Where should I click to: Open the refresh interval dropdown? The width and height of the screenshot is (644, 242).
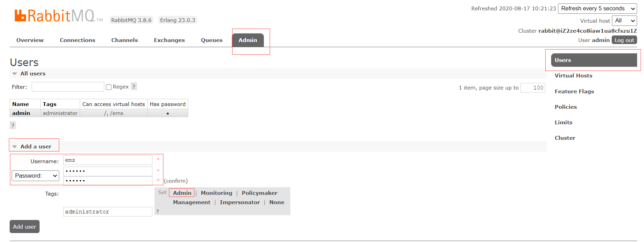tap(598, 9)
